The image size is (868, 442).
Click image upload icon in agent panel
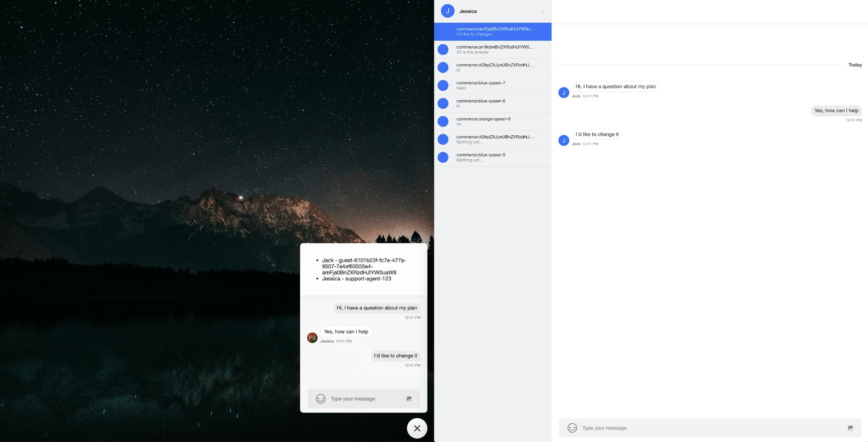tap(850, 428)
